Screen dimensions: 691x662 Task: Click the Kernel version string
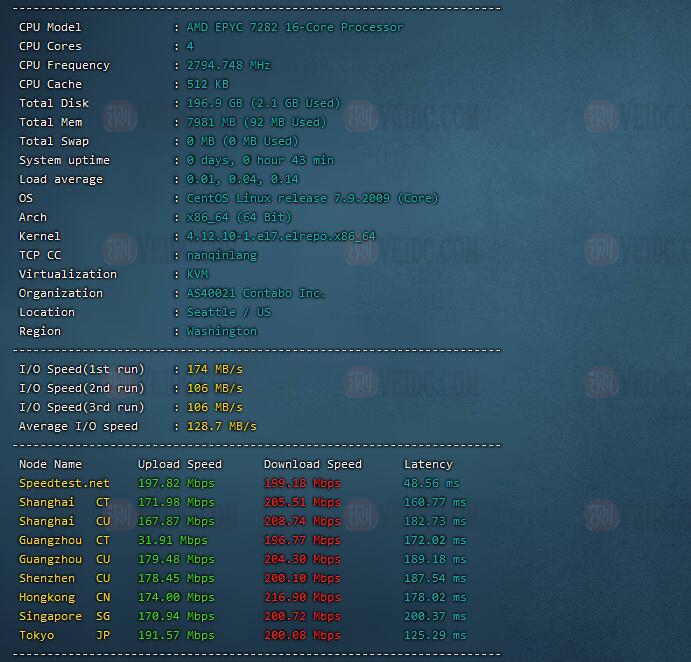pos(281,236)
